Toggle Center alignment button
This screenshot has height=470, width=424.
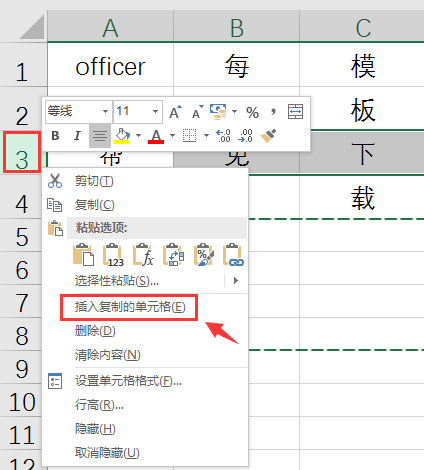pyautogui.click(x=100, y=136)
